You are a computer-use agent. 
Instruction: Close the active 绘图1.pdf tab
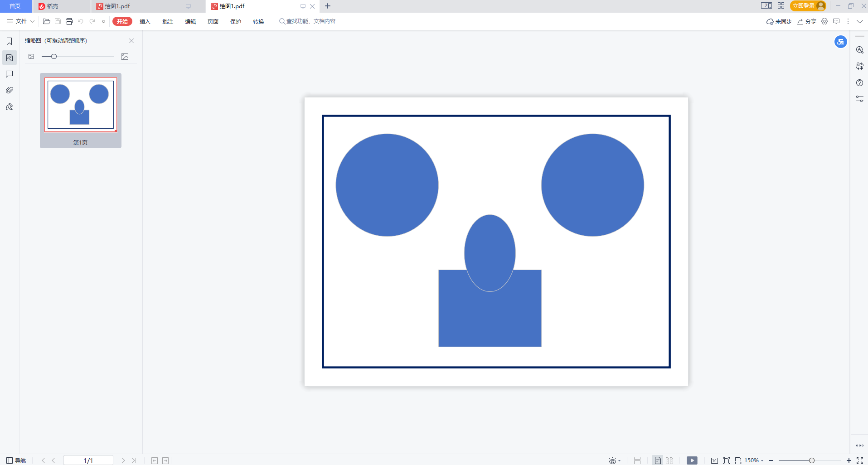pos(312,6)
